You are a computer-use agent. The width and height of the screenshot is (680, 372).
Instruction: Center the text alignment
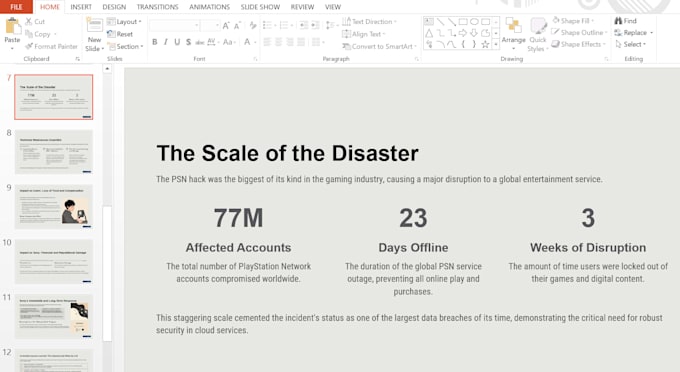(278, 42)
